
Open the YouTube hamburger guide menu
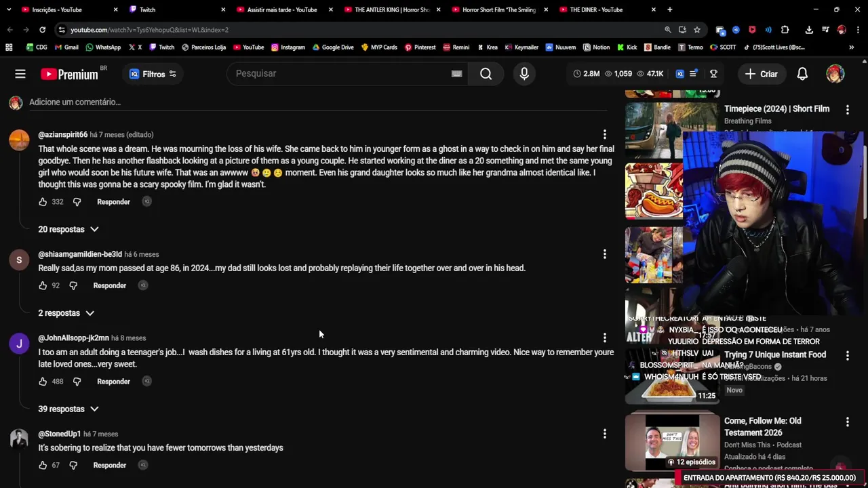(x=20, y=74)
